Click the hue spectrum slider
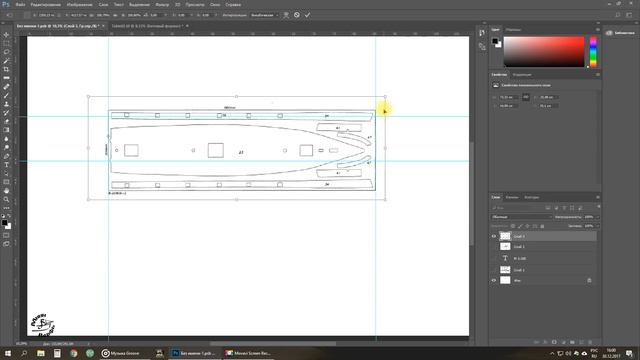 [593, 52]
